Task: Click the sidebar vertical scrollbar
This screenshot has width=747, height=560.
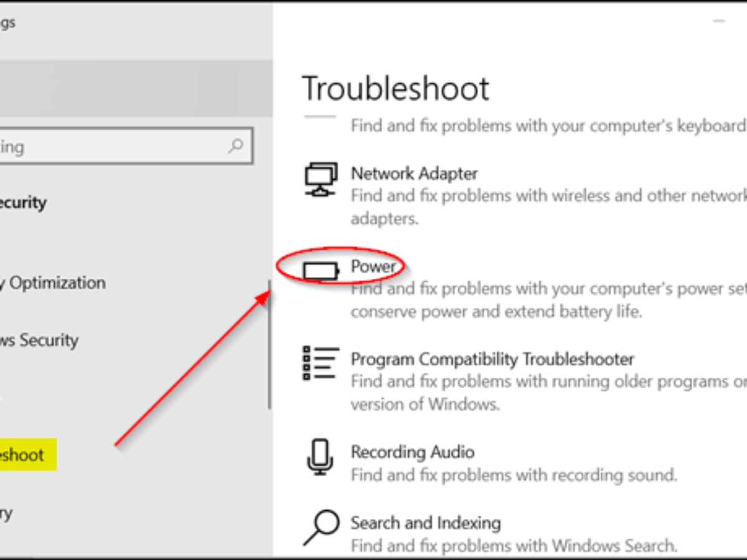Action: [x=270, y=342]
